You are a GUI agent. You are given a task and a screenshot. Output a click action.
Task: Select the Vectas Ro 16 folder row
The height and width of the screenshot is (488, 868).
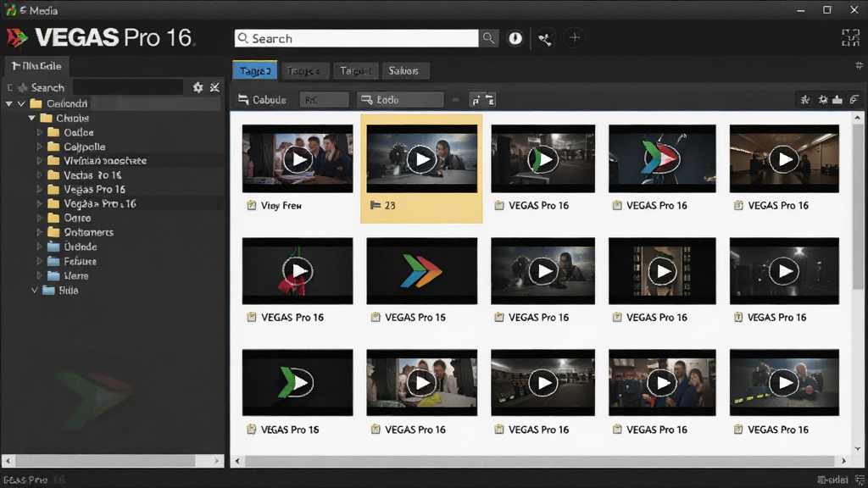coord(92,175)
